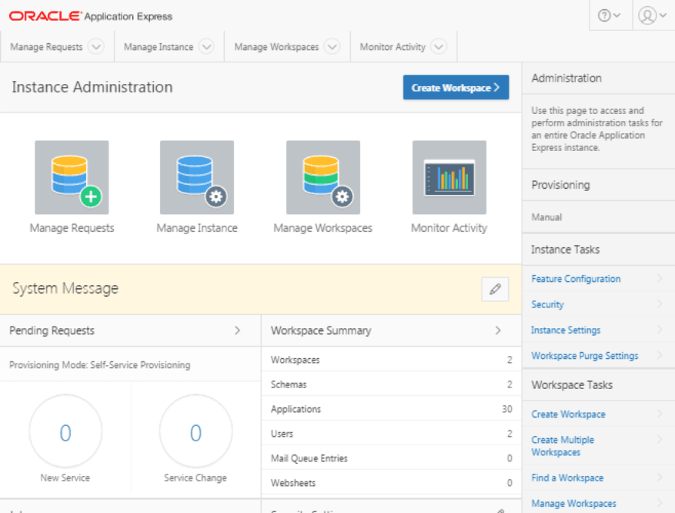Expand the Manage Workspaces menu arrow
The width and height of the screenshot is (675, 513).
(x=332, y=46)
